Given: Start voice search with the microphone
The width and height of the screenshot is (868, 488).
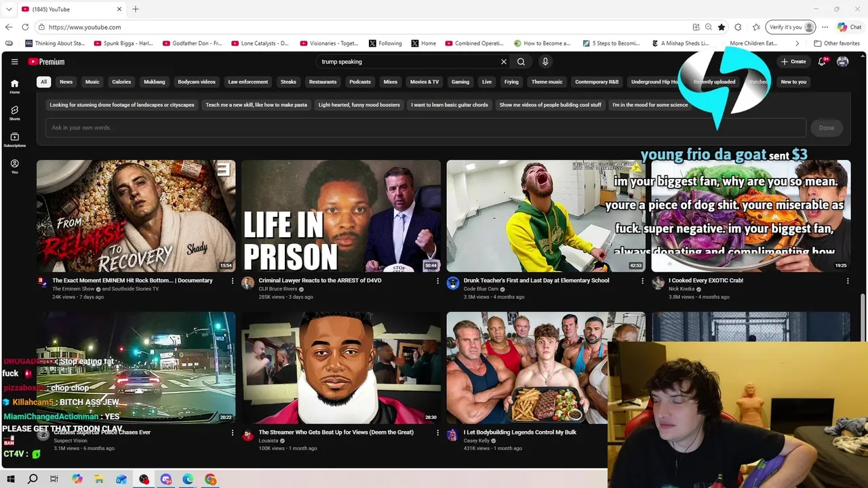Looking at the screenshot, I should [545, 62].
